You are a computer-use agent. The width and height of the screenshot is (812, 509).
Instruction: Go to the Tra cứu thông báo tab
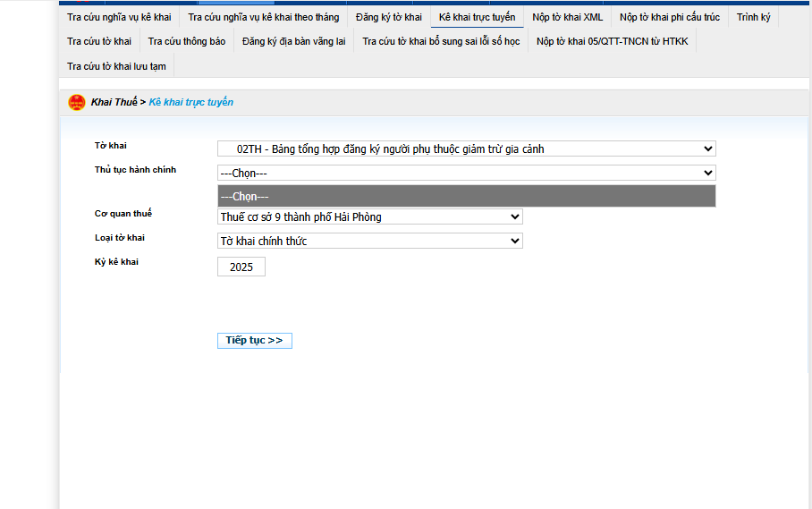187,41
